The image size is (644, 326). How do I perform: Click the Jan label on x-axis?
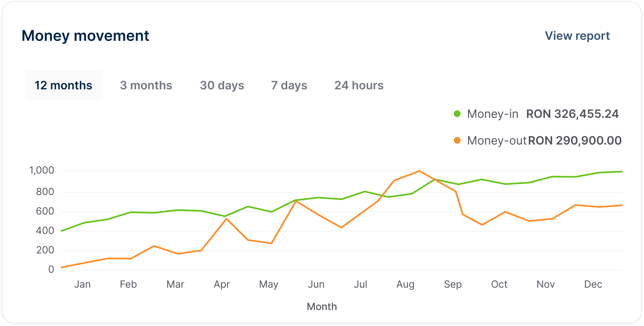82,284
